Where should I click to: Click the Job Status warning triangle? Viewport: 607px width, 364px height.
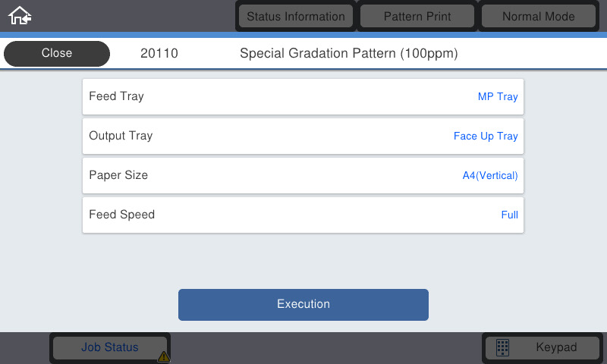point(164,356)
